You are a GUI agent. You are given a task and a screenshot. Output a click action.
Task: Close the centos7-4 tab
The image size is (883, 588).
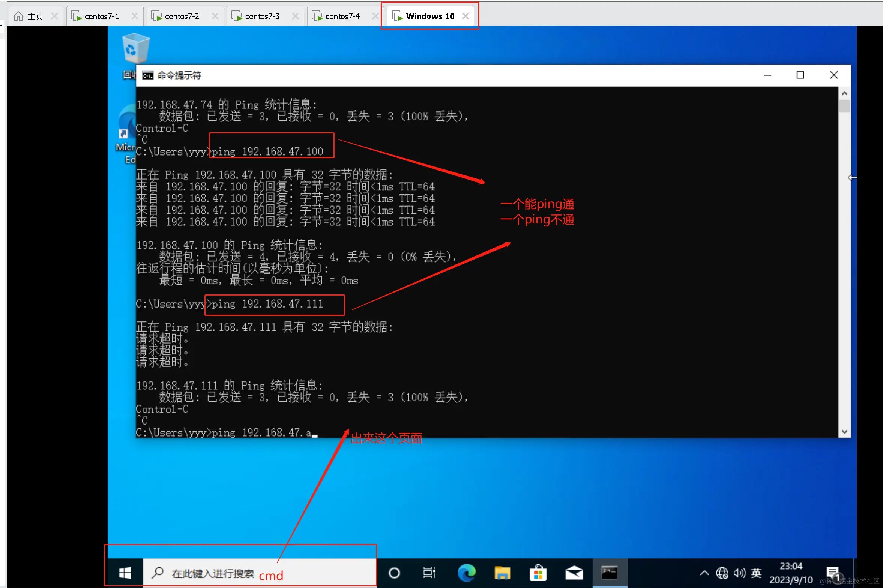[x=375, y=16]
